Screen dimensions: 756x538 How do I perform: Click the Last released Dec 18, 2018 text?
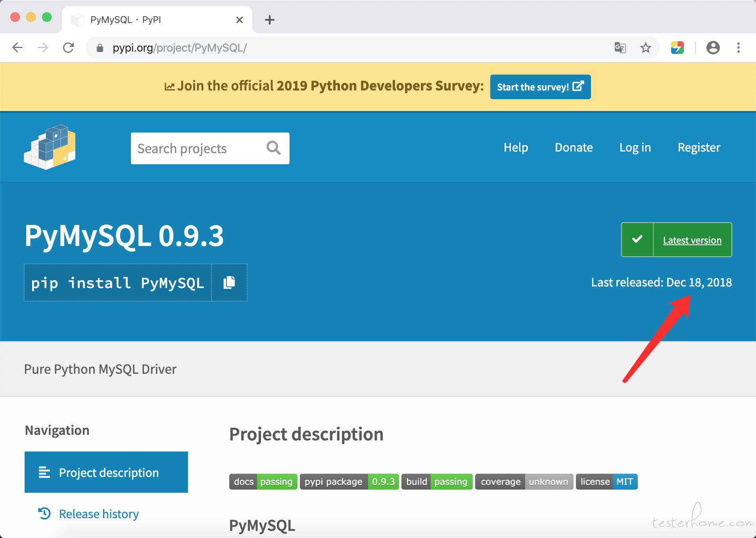click(662, 282)
